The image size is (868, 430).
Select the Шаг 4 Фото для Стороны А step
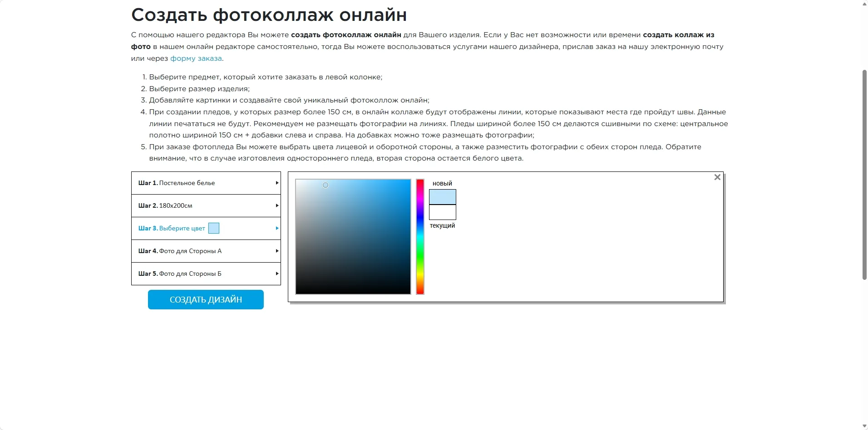206,251
